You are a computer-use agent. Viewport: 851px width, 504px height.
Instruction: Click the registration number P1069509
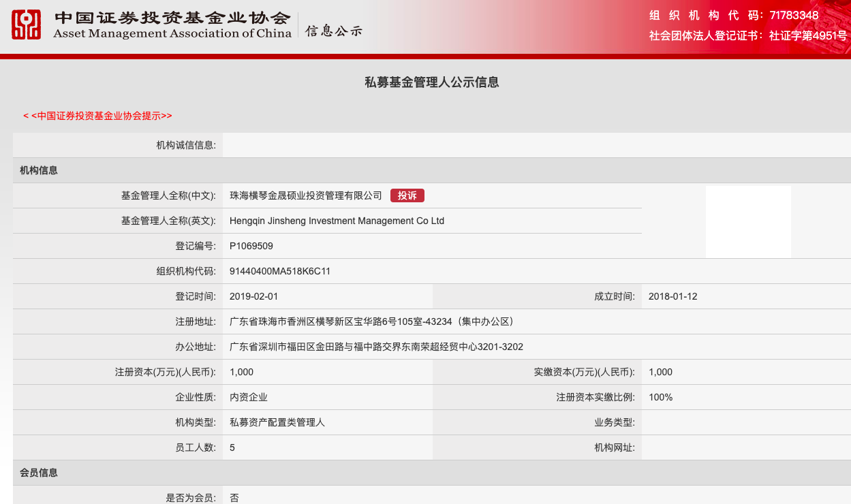[x=251, y=246]
